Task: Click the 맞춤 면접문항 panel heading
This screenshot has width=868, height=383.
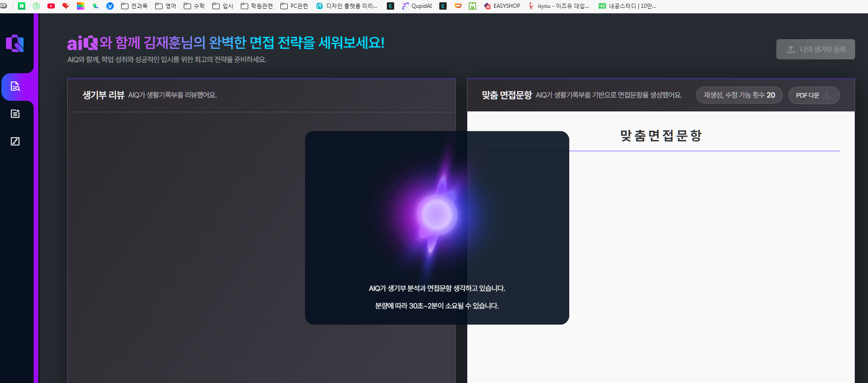Action: pyautogui.click(x=507, y=95)
